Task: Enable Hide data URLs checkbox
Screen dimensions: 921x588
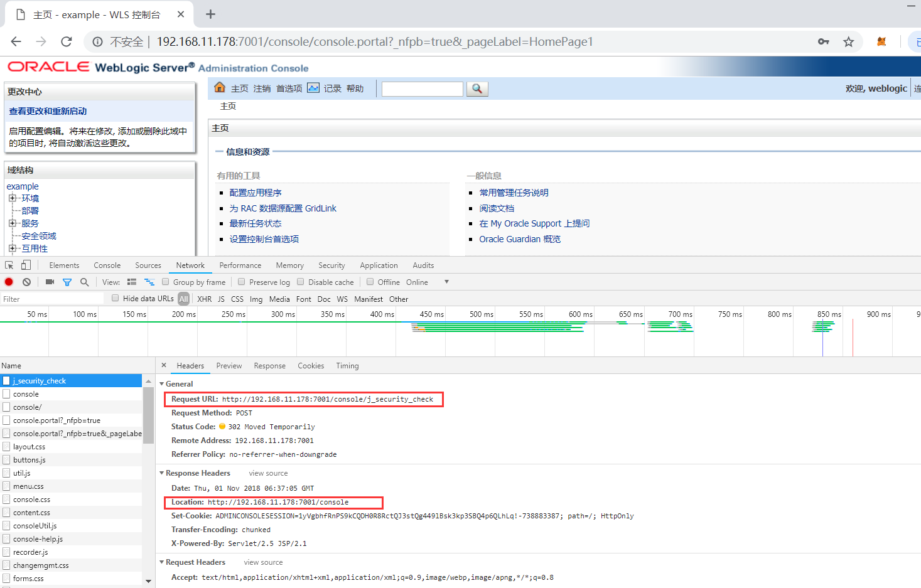Action: (x=115, y=298)
